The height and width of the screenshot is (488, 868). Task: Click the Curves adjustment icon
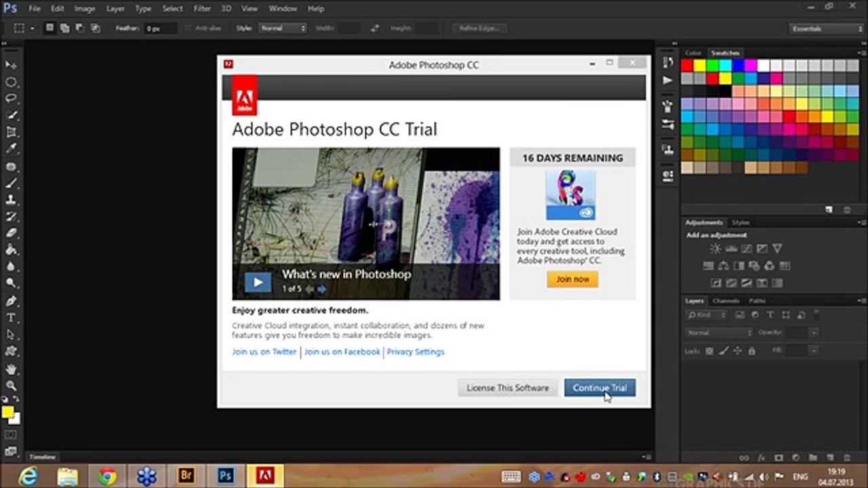(x=746, y=249)
